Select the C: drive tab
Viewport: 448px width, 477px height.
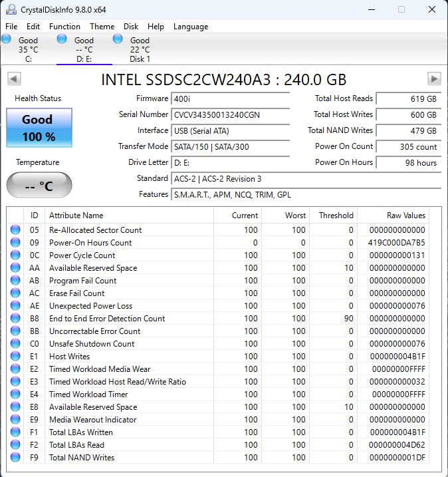click(x=29, y=49)
